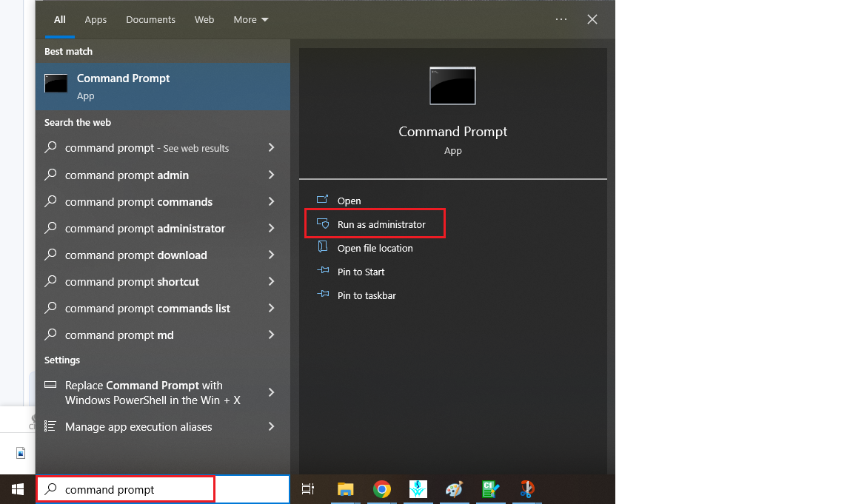Expand arrow beside 'command prompt administrator'
The width and height of the screenshot is (853, 504).
pos(272,229)
